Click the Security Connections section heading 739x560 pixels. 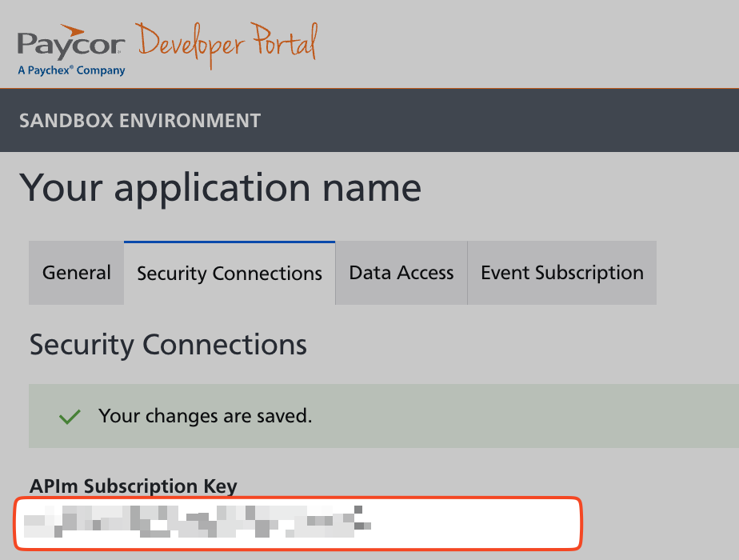168,345
